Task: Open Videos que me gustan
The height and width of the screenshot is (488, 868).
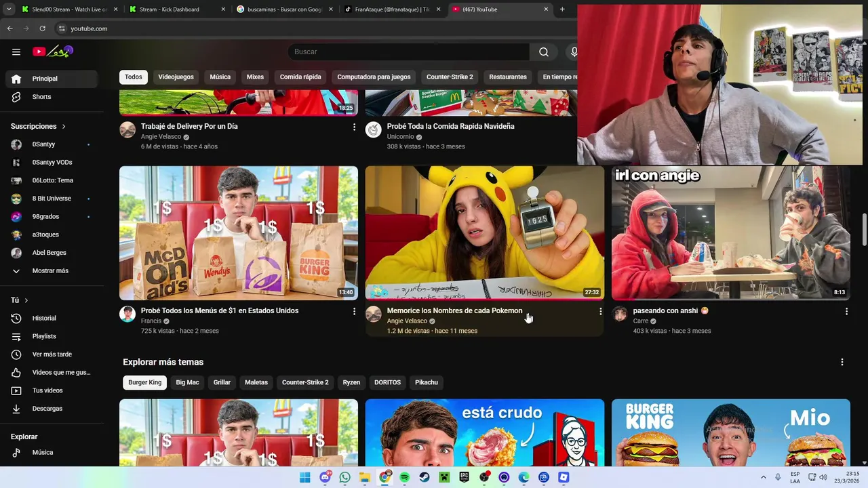Action: click(52, 372)
